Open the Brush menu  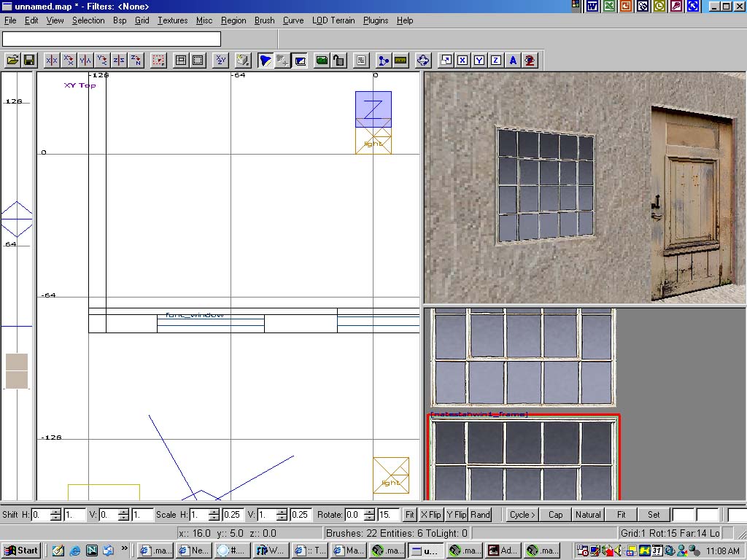264,20
